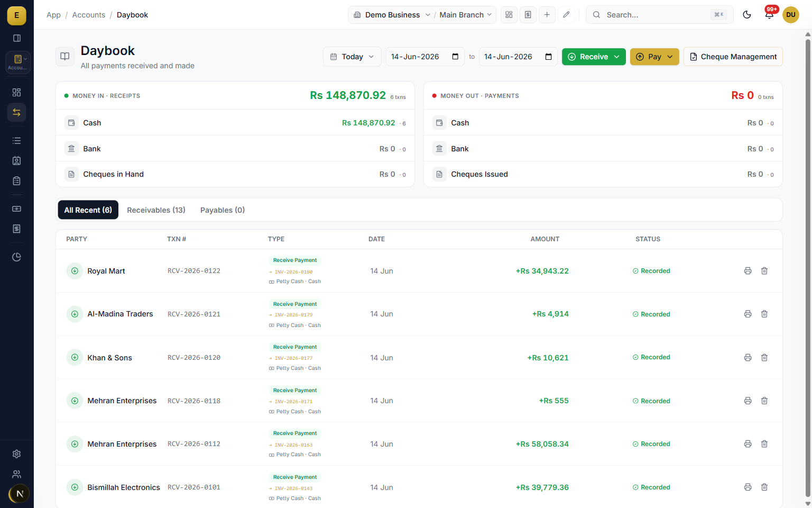Open the transactions arrows icon in sidebar
The image size is (812, 508).
tap(17, 112)
